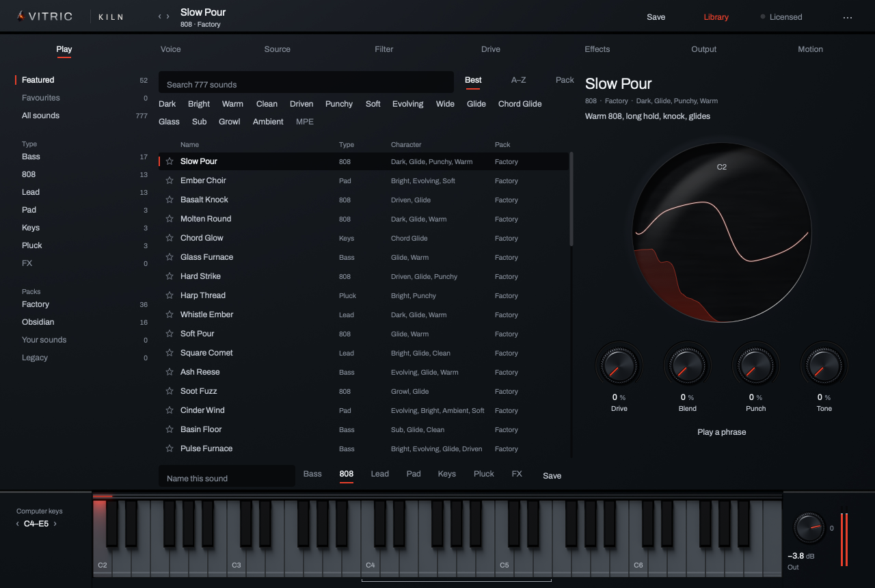Image resolution: width=875 pixels, height=588 pixels.
Task: Go to previous preset arrow
Action: [x=160, y=16]
